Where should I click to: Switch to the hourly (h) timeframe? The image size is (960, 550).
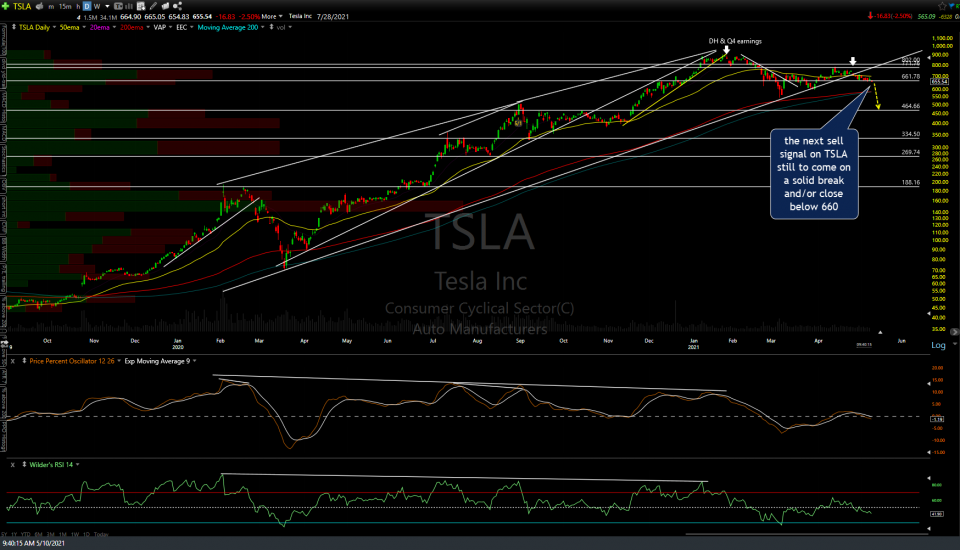coord(78,6)
